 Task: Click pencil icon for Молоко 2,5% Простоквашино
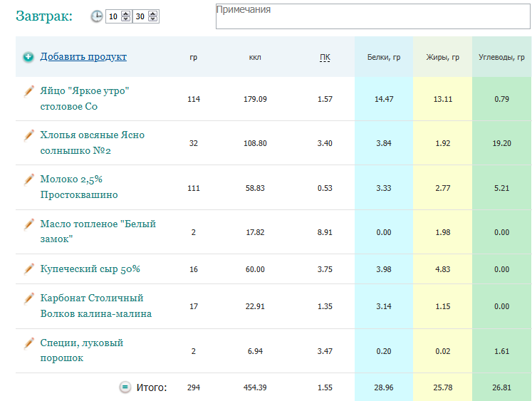tap(28, 179)
